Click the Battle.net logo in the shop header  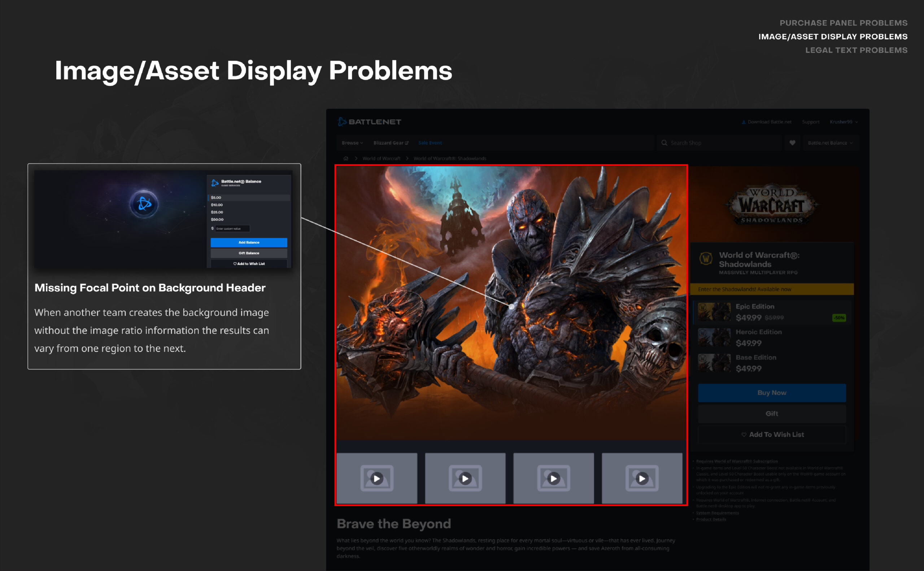pos(369,122)
